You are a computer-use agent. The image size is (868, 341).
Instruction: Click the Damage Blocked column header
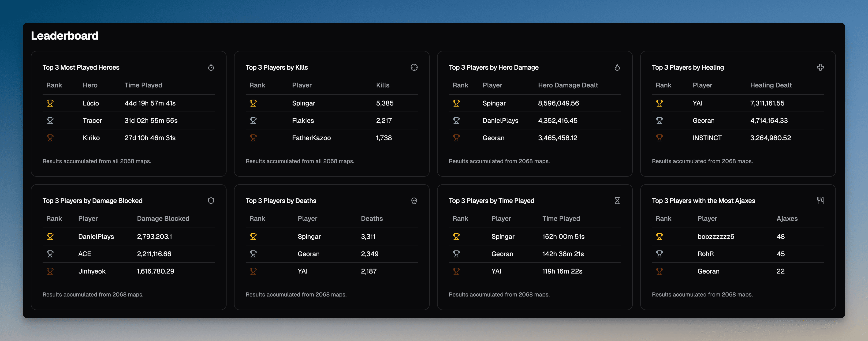pos(163,219)
